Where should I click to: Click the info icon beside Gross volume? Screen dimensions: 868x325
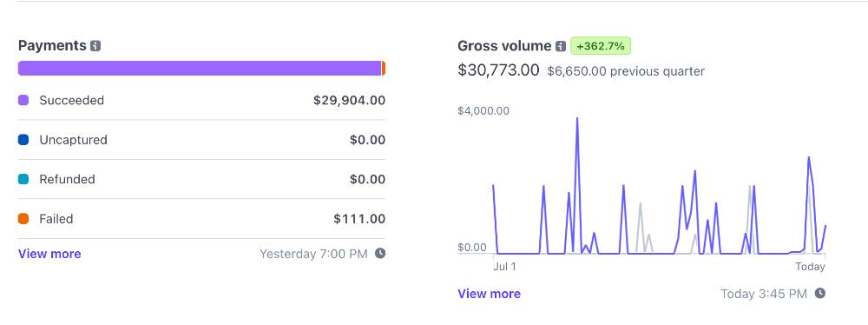point(561,46)
